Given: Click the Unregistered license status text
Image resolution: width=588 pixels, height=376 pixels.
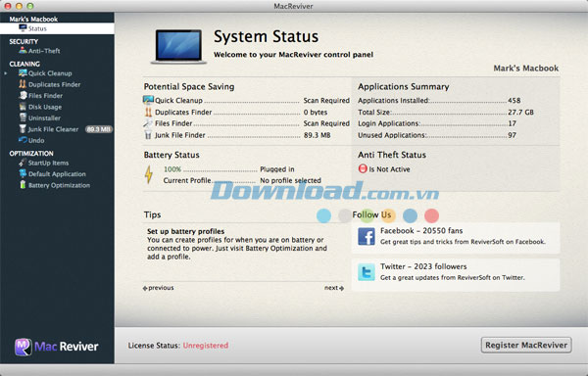Looking at the screenshot, I should click(206, 346).
